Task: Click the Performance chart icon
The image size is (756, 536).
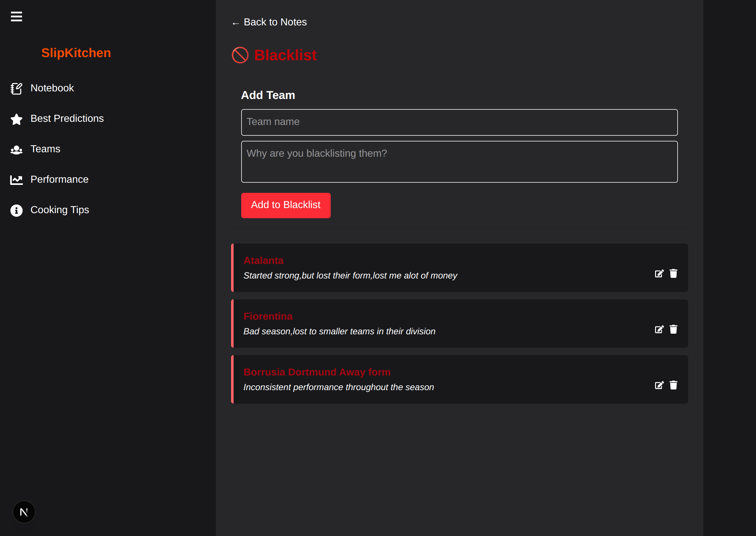Action: coord(16,180)
